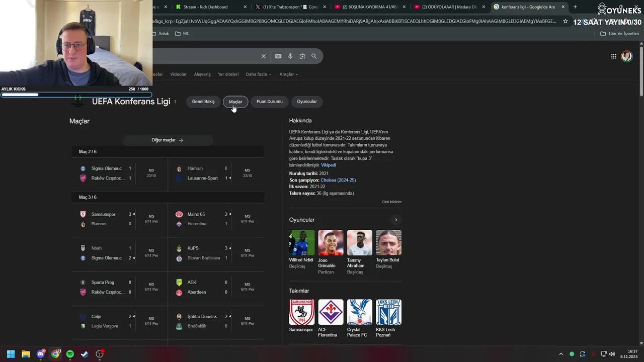Click the Diğer maçlar button
The height and width of the screenshot is (362, 644).
pyautogui.click(x=168, y=140)
